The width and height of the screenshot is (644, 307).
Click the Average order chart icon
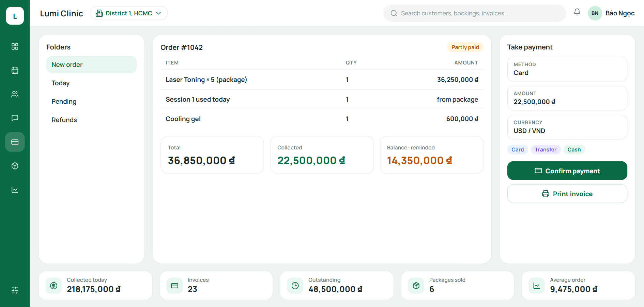pyautogui.click(x=537, y=286)
